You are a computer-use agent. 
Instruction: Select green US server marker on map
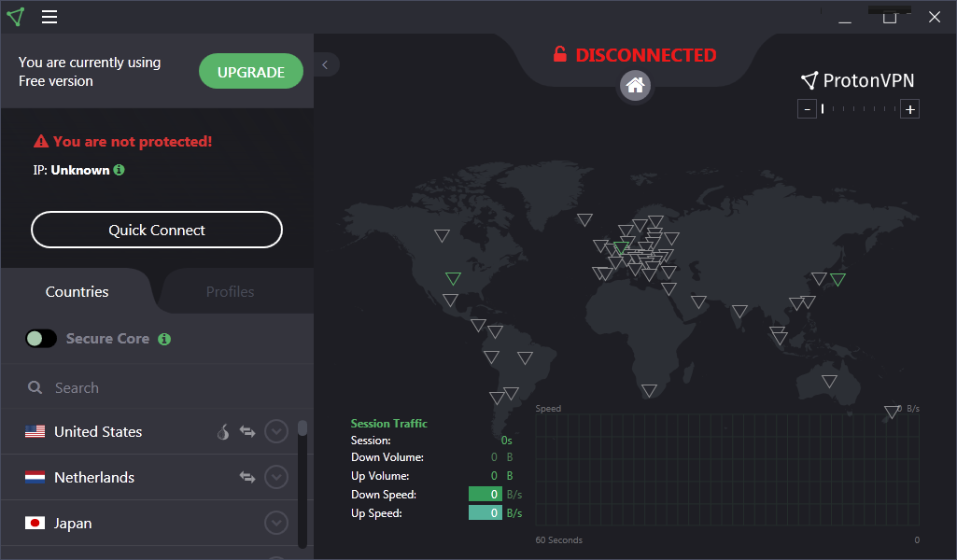453,279
